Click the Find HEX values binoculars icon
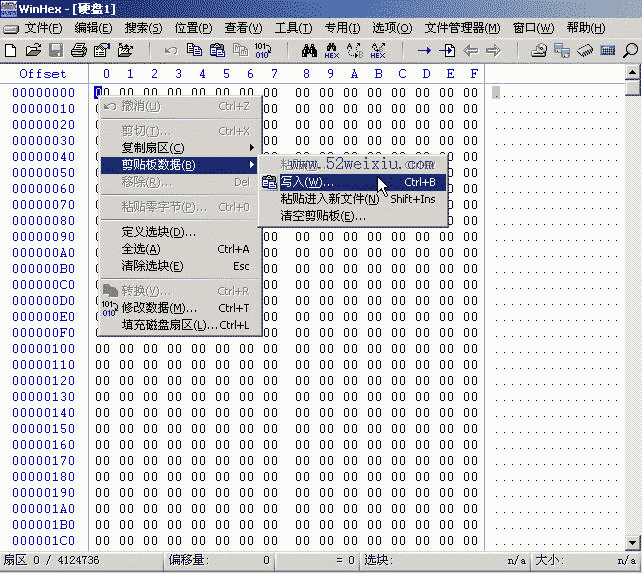642x574 pixels. (x=332, y=51)
